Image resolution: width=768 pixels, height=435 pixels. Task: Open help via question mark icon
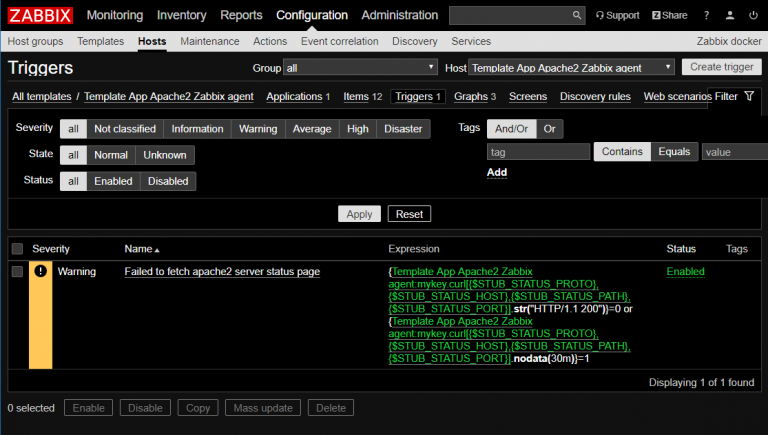pyautogui.click(x=706, y=16)
